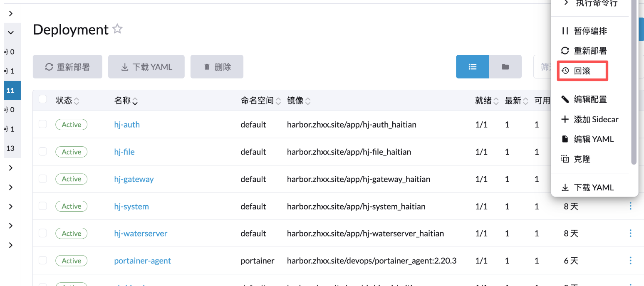
Task: Choose 回滚 from the context menu
Action: (x=582, y=71)
